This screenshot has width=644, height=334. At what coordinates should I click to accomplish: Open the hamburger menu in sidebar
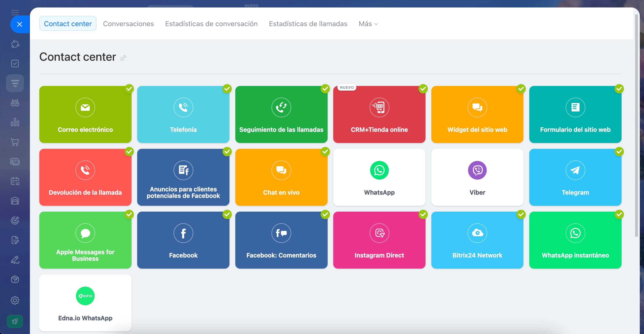click(15, 12)
